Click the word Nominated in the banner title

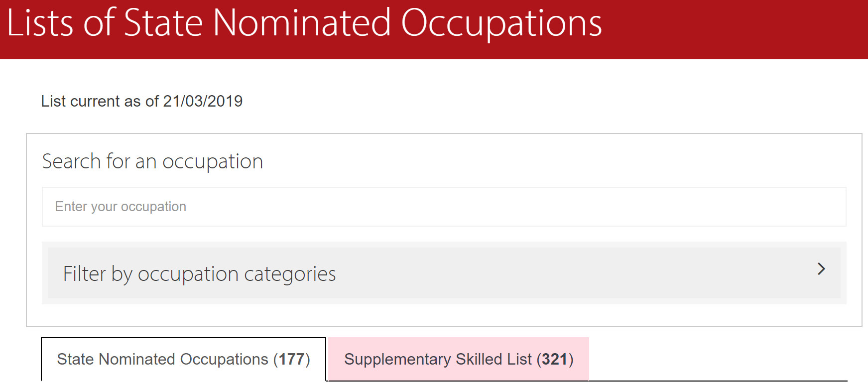coord(302,23)
